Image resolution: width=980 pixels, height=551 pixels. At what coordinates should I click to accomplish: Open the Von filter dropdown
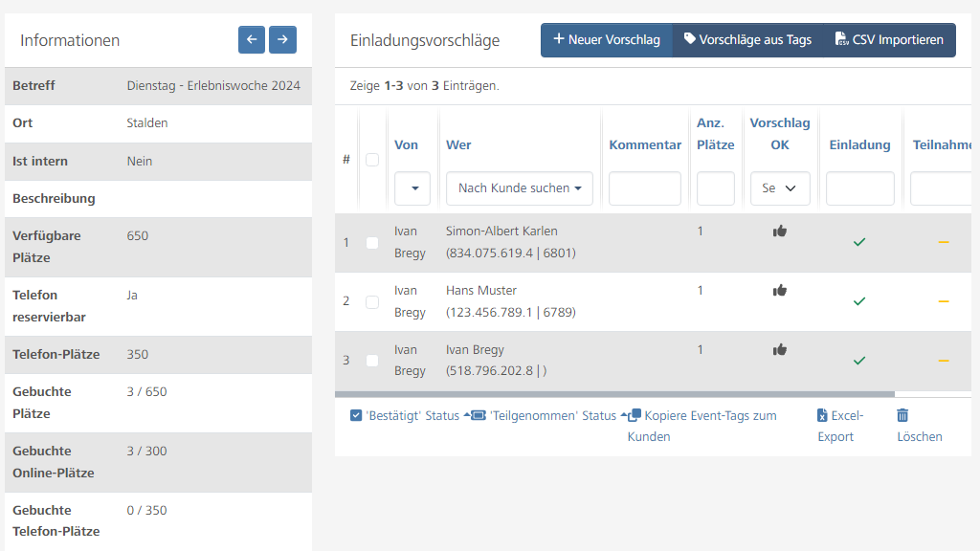[412, 188]
